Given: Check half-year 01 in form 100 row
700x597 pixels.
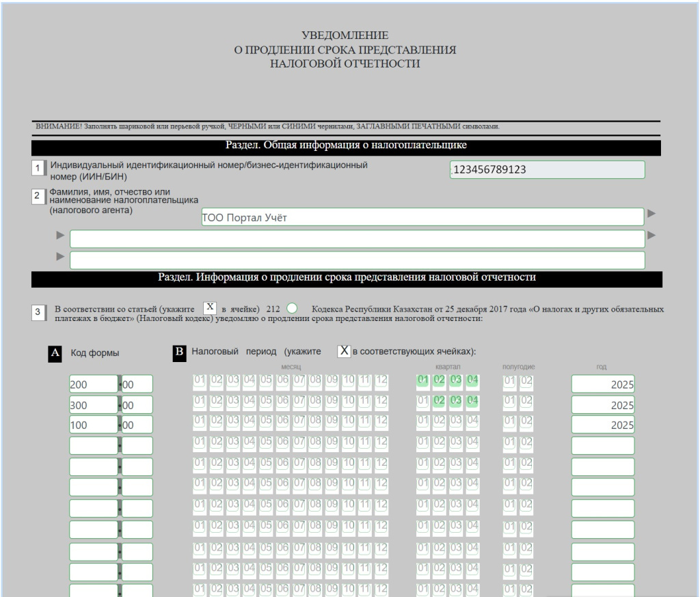Looking at the screenshot, I should point(509,423).
